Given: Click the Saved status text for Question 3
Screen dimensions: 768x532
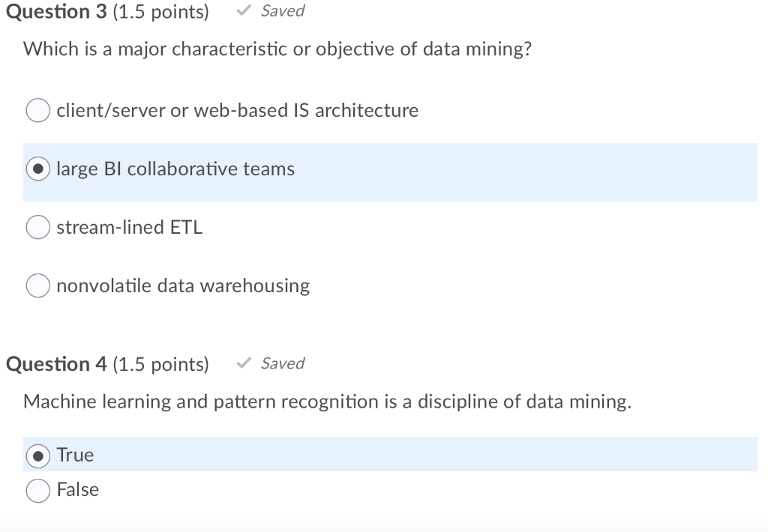Looking at the screenshot, I should point(282,10).
